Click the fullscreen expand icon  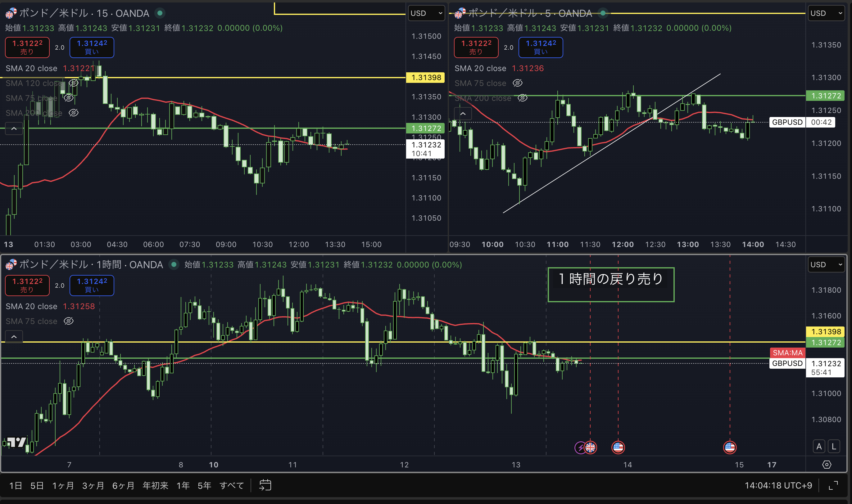point(833,485)
